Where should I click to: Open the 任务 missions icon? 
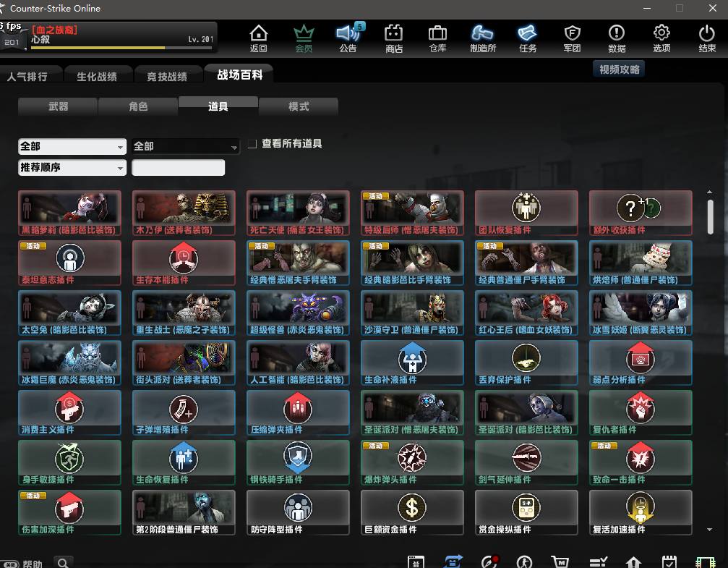coord(528,38)
